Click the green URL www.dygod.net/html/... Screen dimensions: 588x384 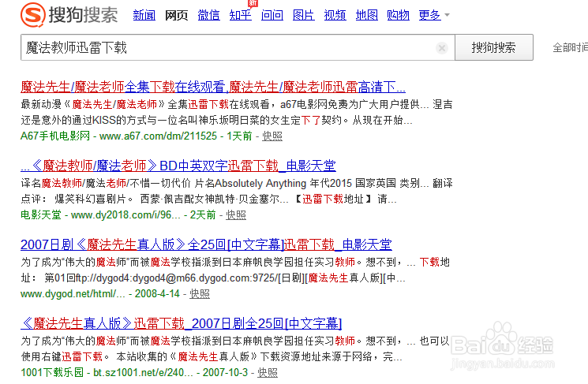(73, 293)
